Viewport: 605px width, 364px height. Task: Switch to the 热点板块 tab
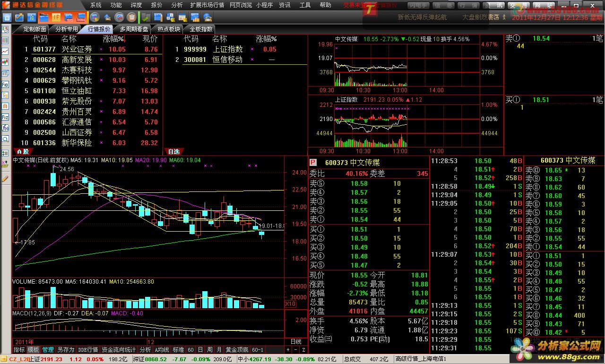pyautogui.click(x=169, y=29)
